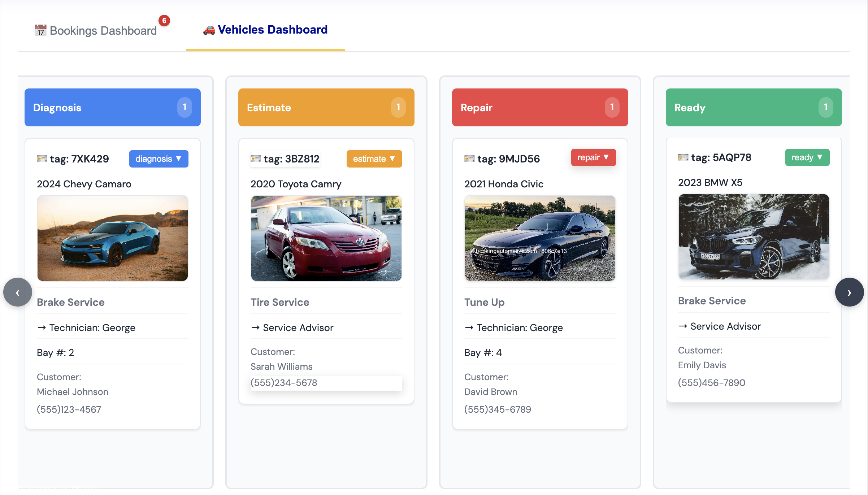Click Brake Service on the Camaro card

click(x=71, y=302)
